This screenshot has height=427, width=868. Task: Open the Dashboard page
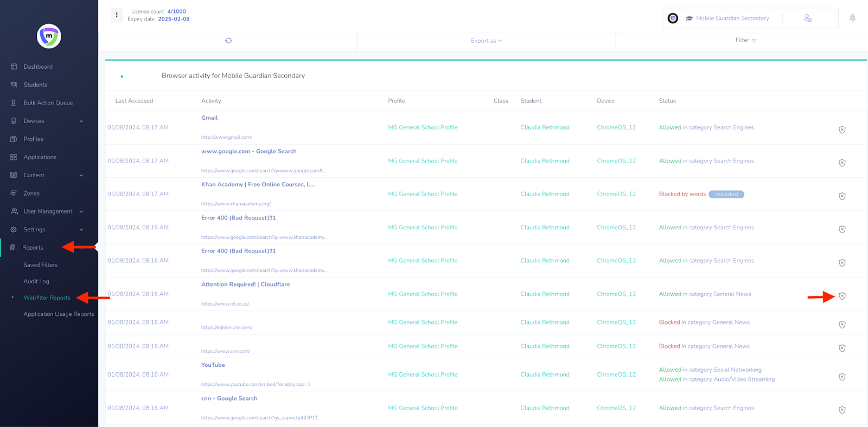(x=38, y=67)
